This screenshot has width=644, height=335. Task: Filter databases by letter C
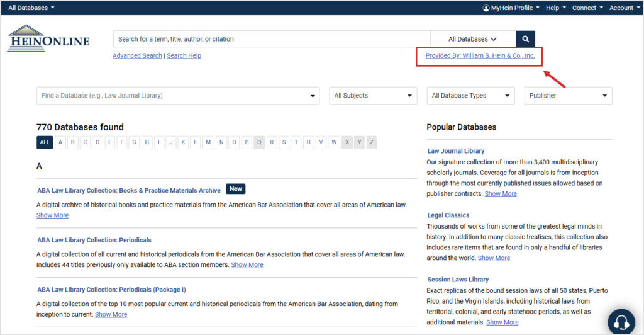click(85, 142)
